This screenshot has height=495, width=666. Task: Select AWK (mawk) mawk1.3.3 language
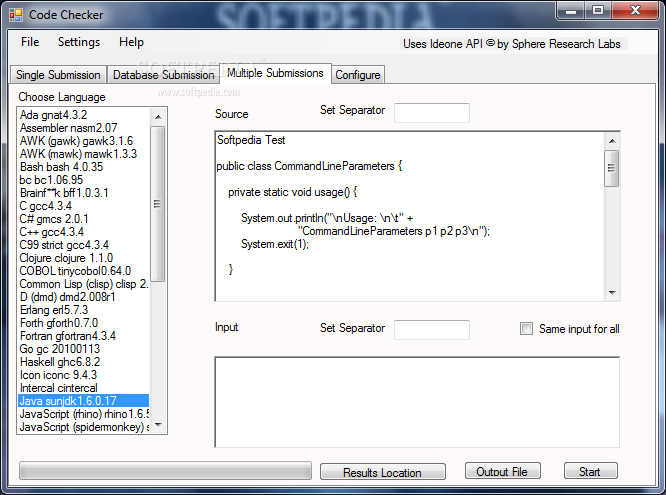(84, 154)
